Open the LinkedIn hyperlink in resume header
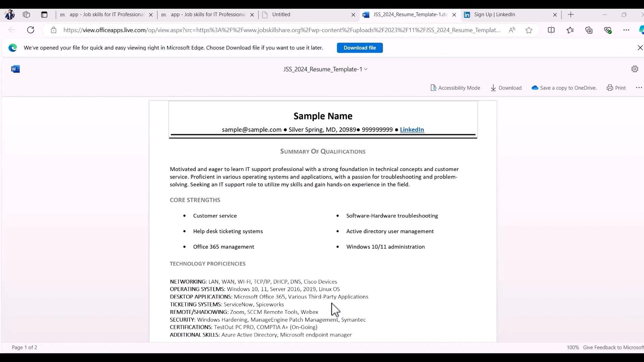Image resolution: width=644 pixels, height=362 pixels. click(x=412, y=130)
